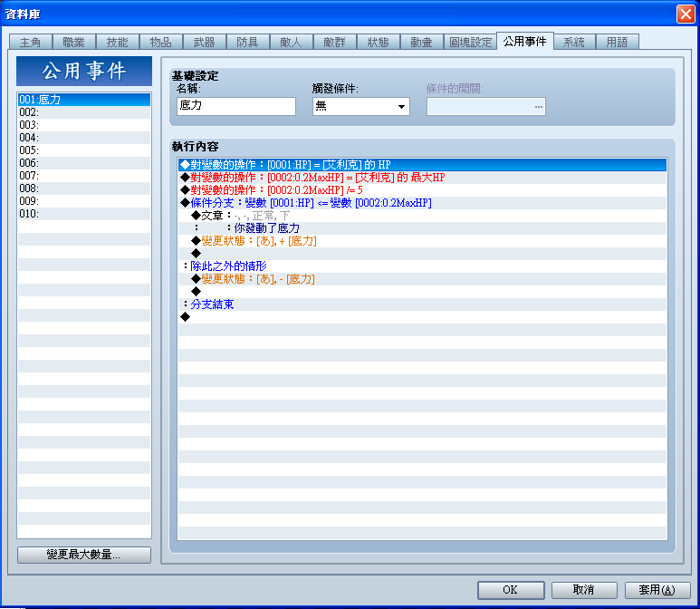Image resolution: width=700 pixels, height=609 pixels.
Task: Select the 狀態 tab
Action: [x=379, y=42]
